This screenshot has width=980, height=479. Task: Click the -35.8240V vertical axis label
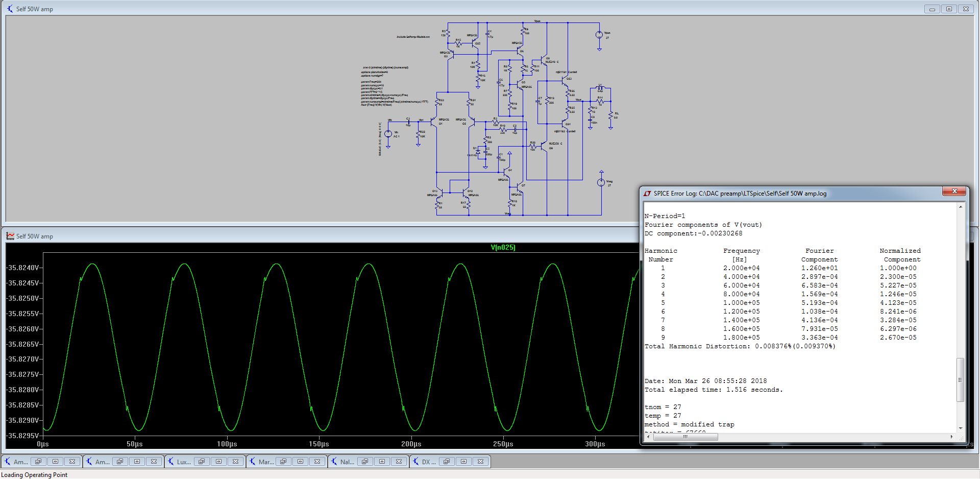click(x=22, y=268)
